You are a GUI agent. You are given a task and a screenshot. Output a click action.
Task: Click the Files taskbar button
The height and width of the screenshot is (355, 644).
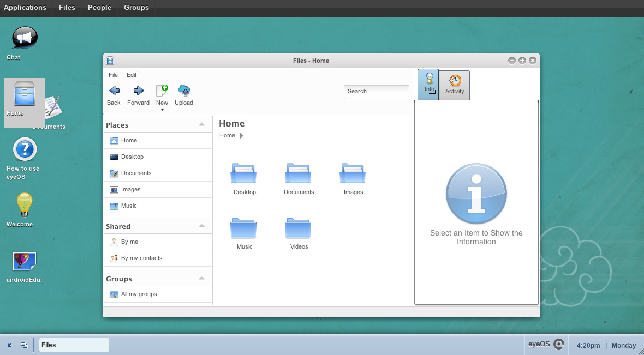(74, 345)
